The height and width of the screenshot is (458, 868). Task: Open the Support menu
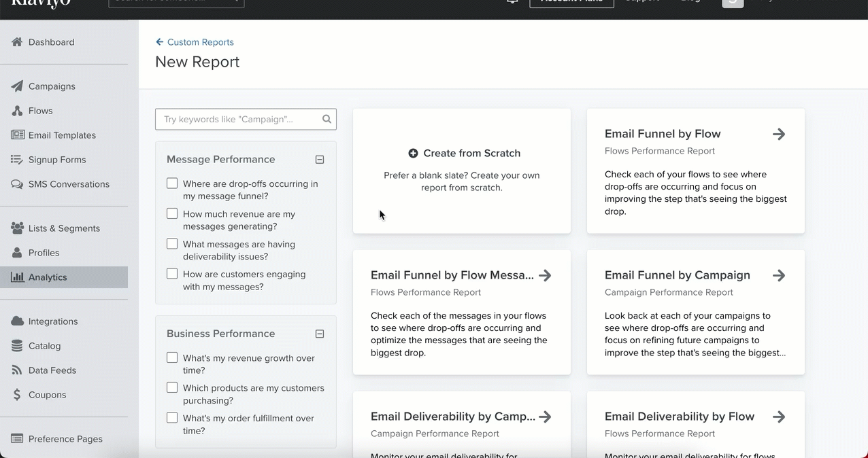tap(641, 2)
